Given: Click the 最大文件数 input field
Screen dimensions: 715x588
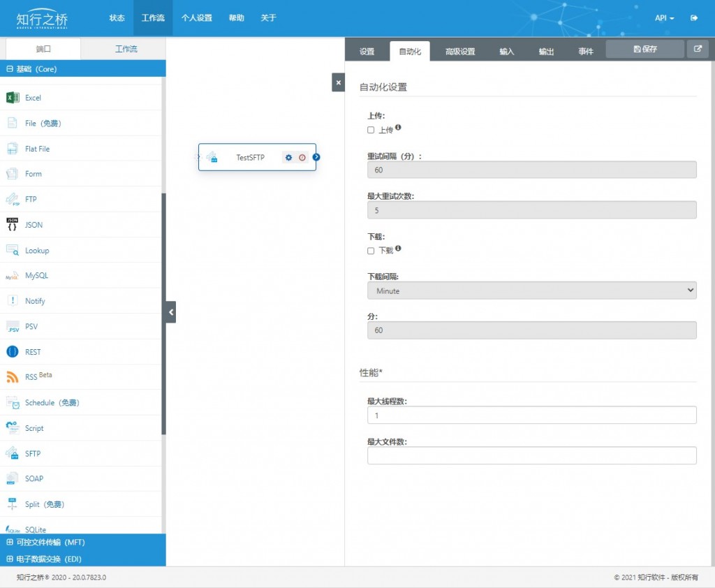Looking at the screenshot, I should point(531,455).
